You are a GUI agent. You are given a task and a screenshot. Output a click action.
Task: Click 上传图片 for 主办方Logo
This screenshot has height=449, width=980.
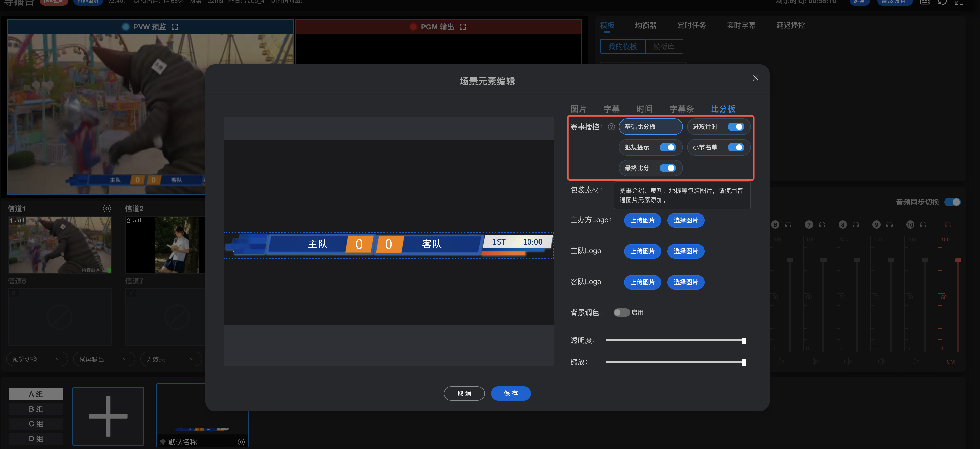click(642, 220)
